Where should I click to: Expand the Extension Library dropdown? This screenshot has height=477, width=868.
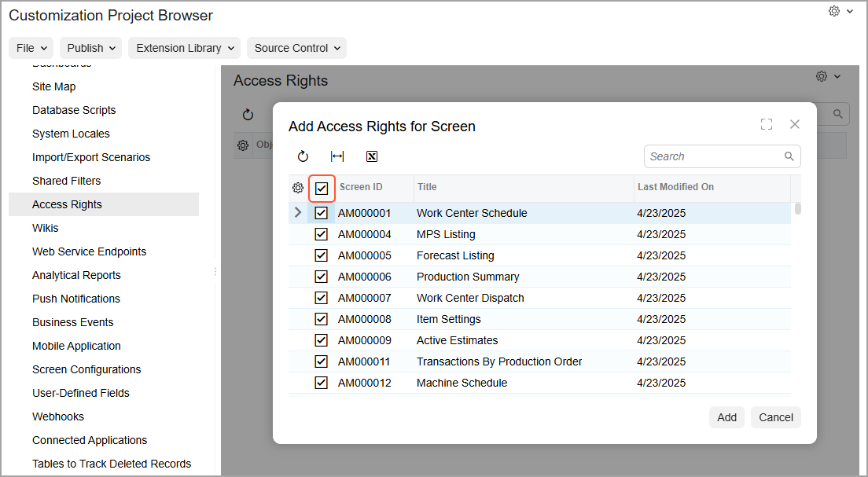(184, 48)
